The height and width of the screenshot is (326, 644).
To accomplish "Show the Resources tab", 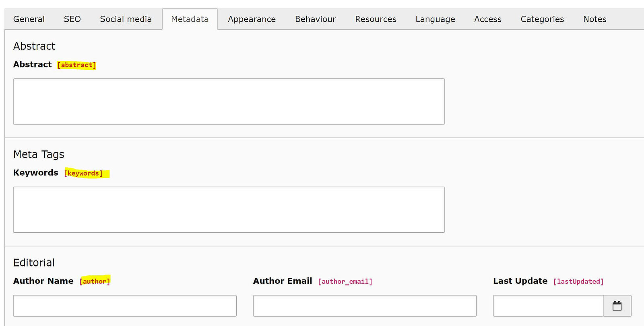I will tap(376, 19).
